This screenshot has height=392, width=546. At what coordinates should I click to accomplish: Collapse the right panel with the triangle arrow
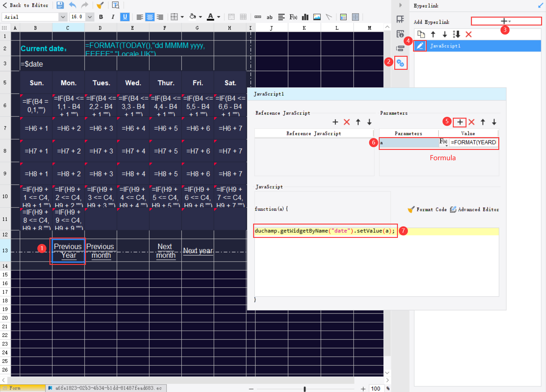point(400,5)
